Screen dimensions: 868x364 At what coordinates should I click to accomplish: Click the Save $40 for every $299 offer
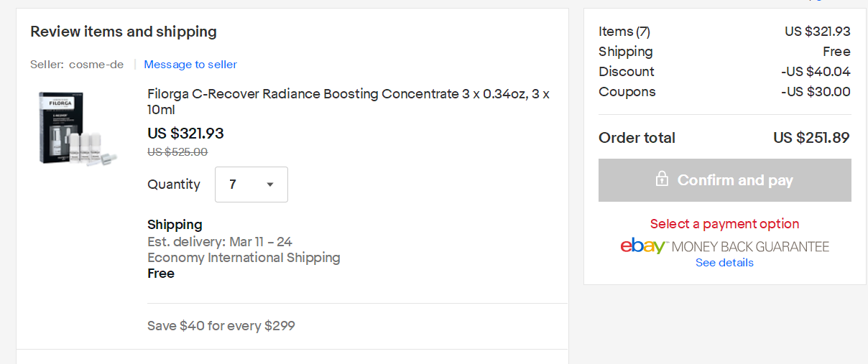click(x=221, y=325)
